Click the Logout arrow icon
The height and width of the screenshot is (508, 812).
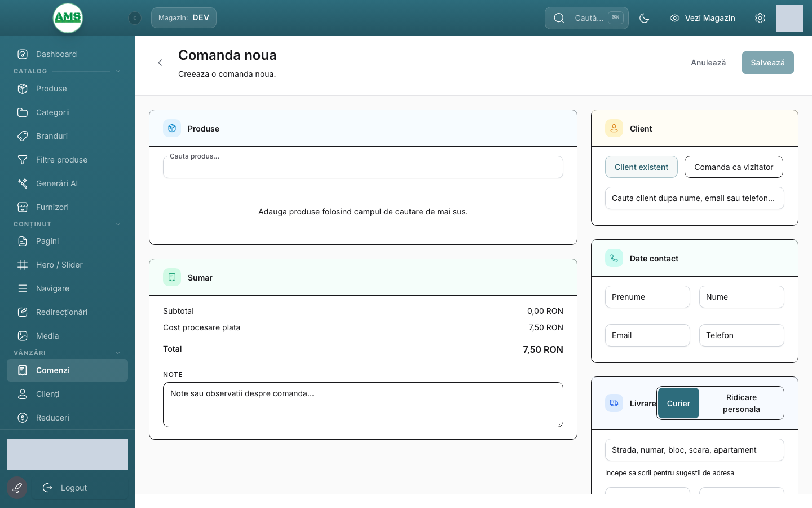point(47,488)
